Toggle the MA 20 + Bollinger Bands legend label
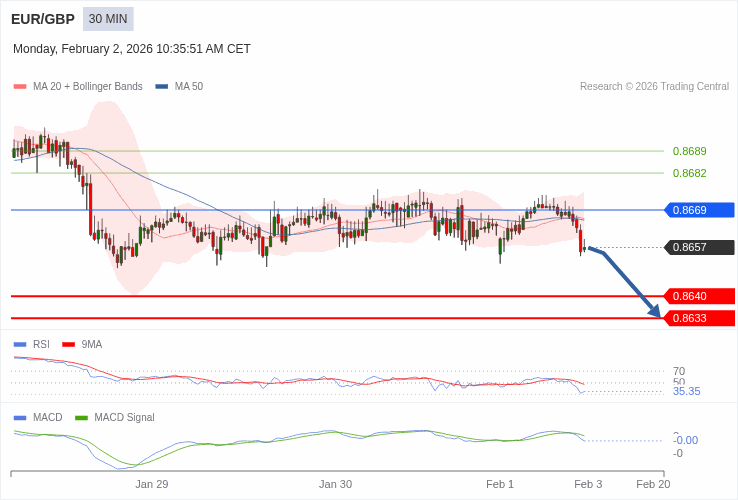This screenshot has width=738, height=500. pyautogui.click(x=88, y=87)
